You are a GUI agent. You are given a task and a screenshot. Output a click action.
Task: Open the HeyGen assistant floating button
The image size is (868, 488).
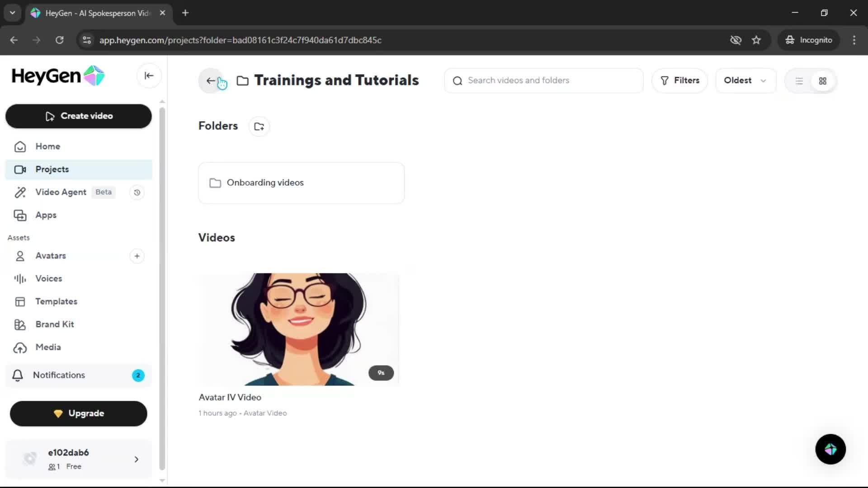[x=830, y=449]
